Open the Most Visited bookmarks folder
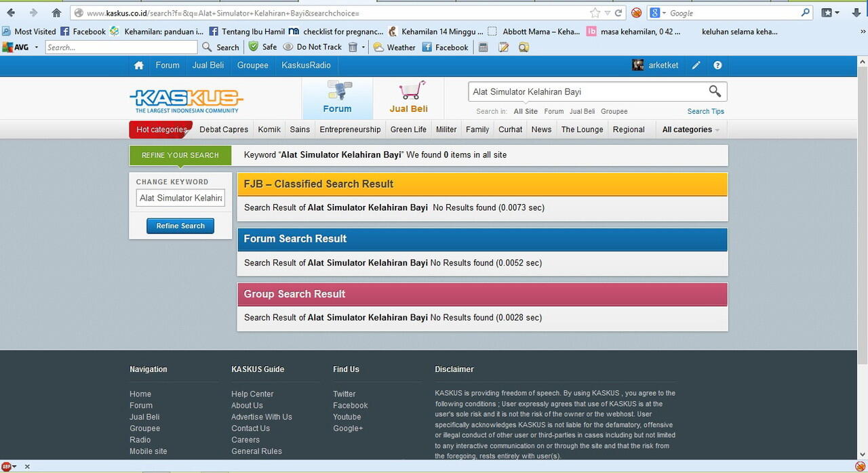 [x=29, y=31]
